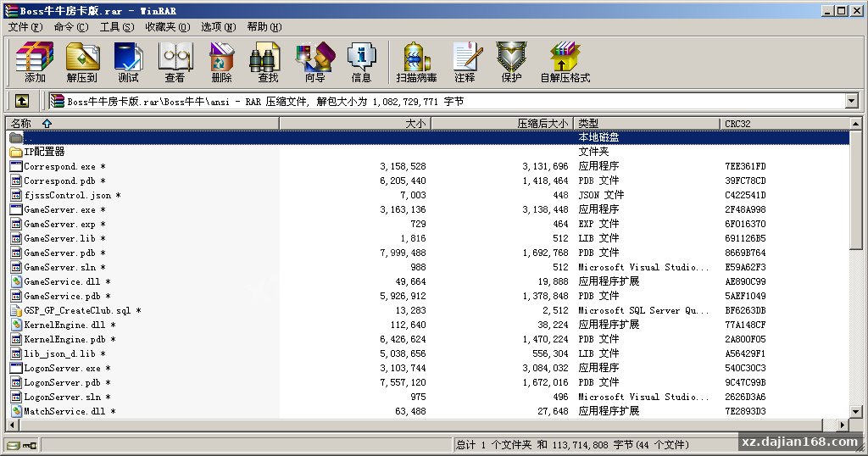Go up one folder level button
This screenshot has width=868, height=456.
(x=21, y=101)
